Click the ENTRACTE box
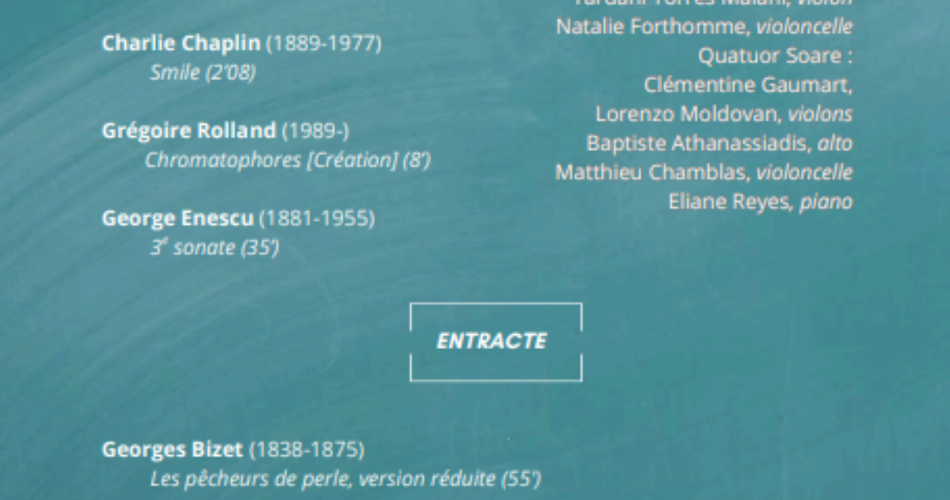The width and height of the screenshot is (950, 500). (x=496, y=342)
